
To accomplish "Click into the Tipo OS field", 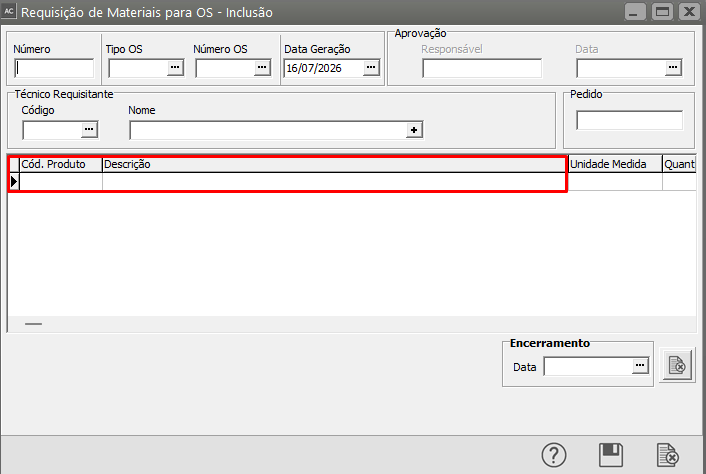I will 138,68.
